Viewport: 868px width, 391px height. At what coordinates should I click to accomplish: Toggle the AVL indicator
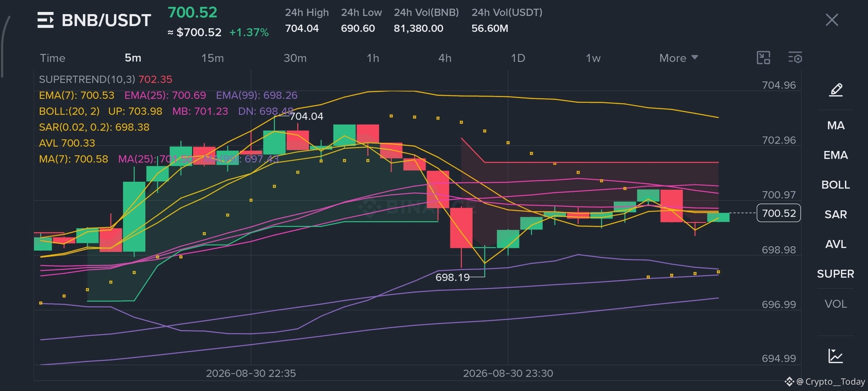(x=836, y=244)
